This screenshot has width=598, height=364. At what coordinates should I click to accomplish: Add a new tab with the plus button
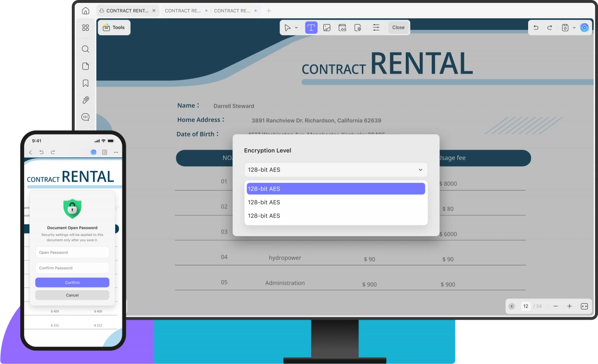[x=269, y=11]
